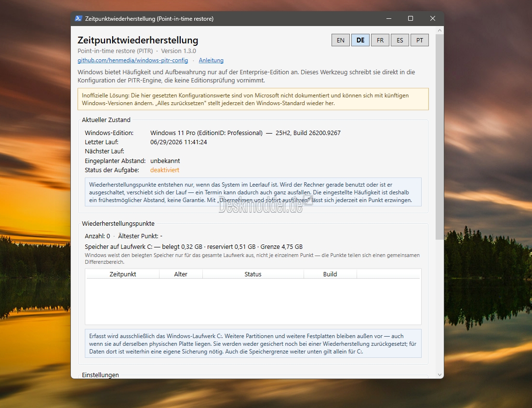Screen dimensions: 532x408
Task: Click the 'Status der Aufgabe:' label
Action: tap(112, 170)
